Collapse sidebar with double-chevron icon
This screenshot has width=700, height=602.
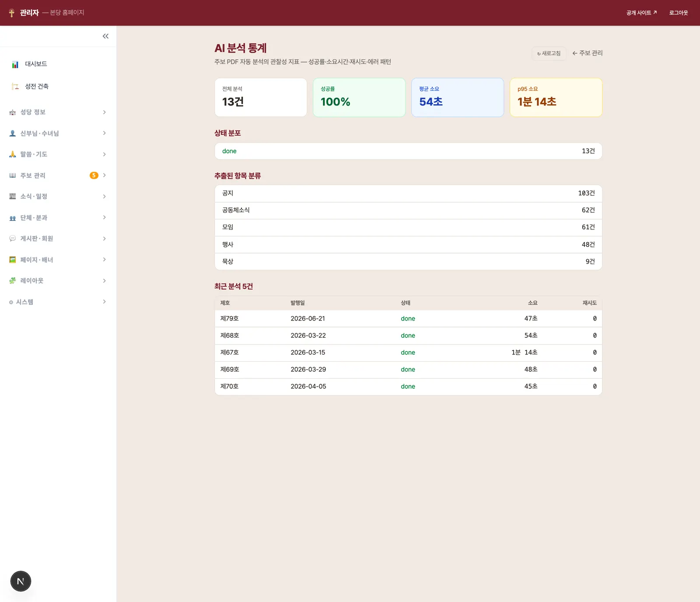[x=105, y=36]
